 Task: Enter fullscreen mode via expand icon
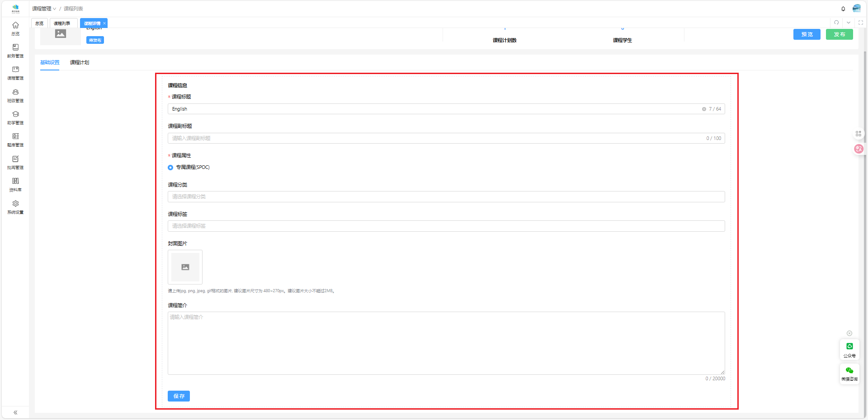[x=861, y=23]
